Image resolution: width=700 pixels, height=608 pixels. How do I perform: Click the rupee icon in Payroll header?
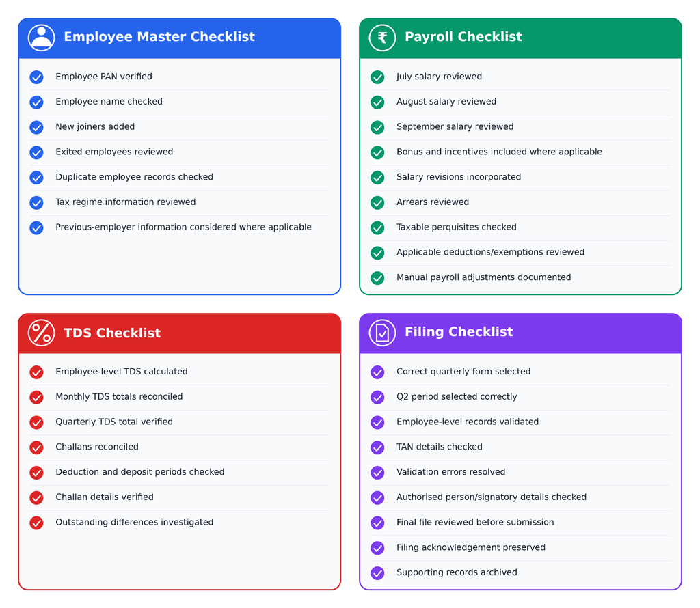[x=382, y=38]
